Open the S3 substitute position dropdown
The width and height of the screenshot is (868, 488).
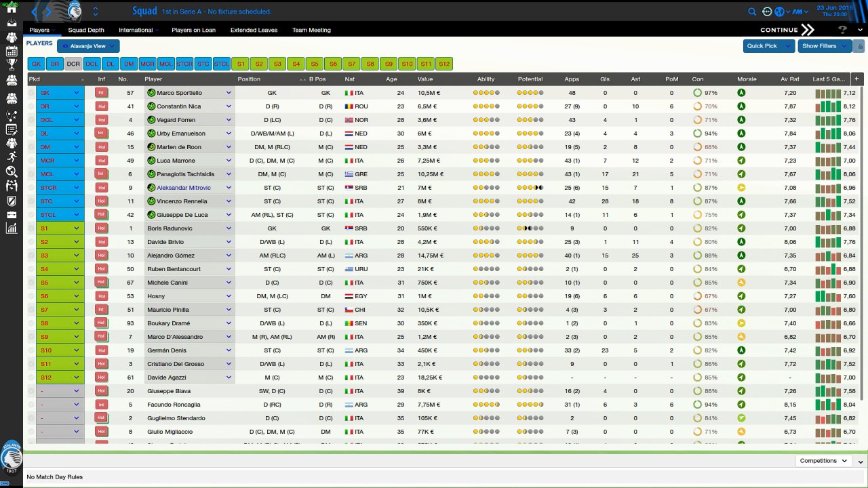(60, 256)
